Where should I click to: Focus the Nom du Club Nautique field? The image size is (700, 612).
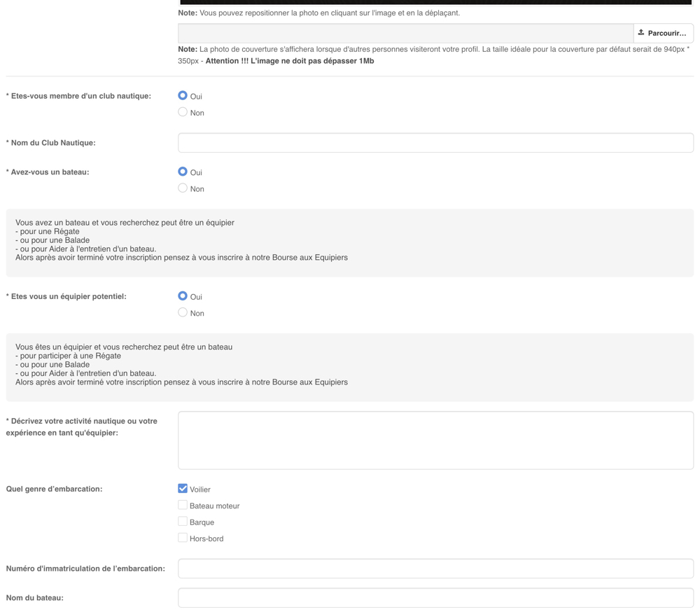pos(435,143)
